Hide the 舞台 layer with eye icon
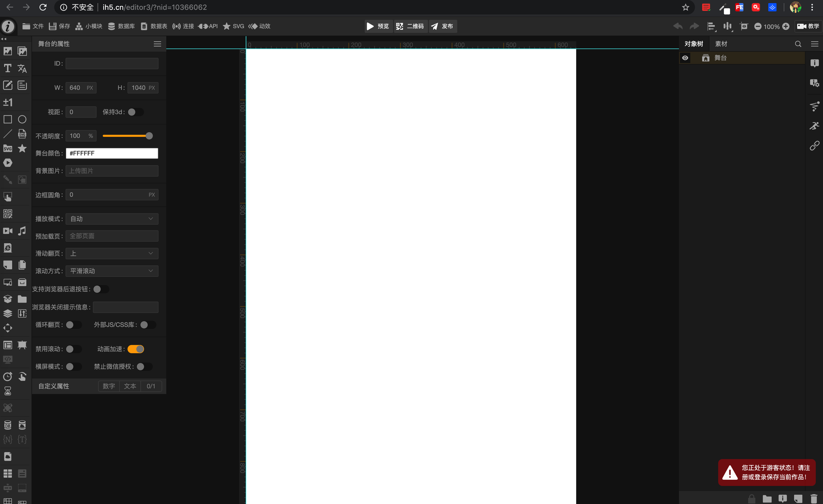The width and height of the screenshot is (823, 504). click(x=685, y=58)
